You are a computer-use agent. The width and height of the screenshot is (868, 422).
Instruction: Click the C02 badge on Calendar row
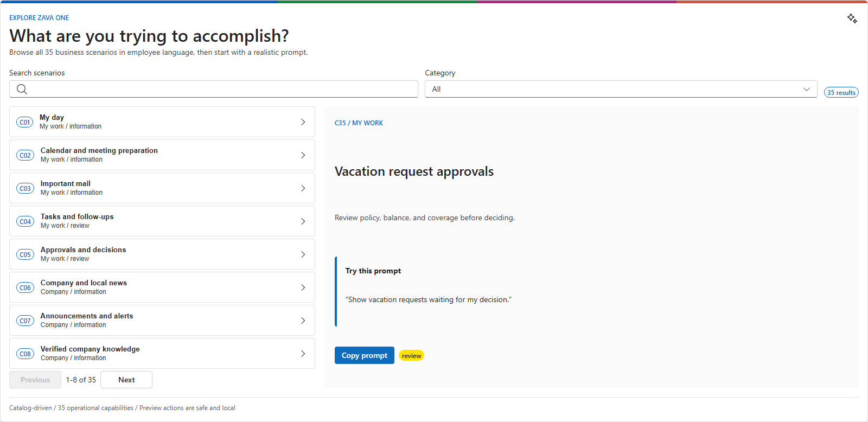[x=25, y=155]
